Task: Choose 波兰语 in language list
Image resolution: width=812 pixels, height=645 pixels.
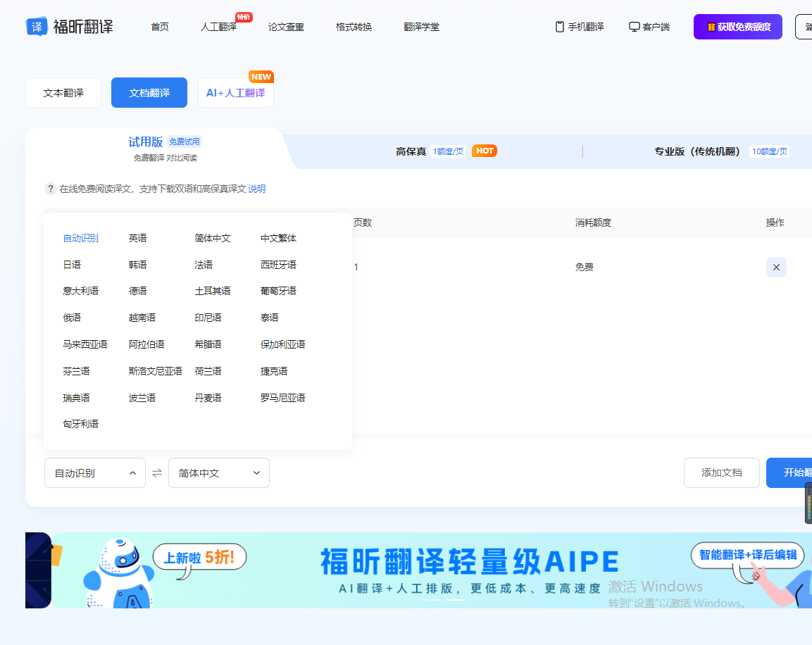Action: tap(142, 398)
